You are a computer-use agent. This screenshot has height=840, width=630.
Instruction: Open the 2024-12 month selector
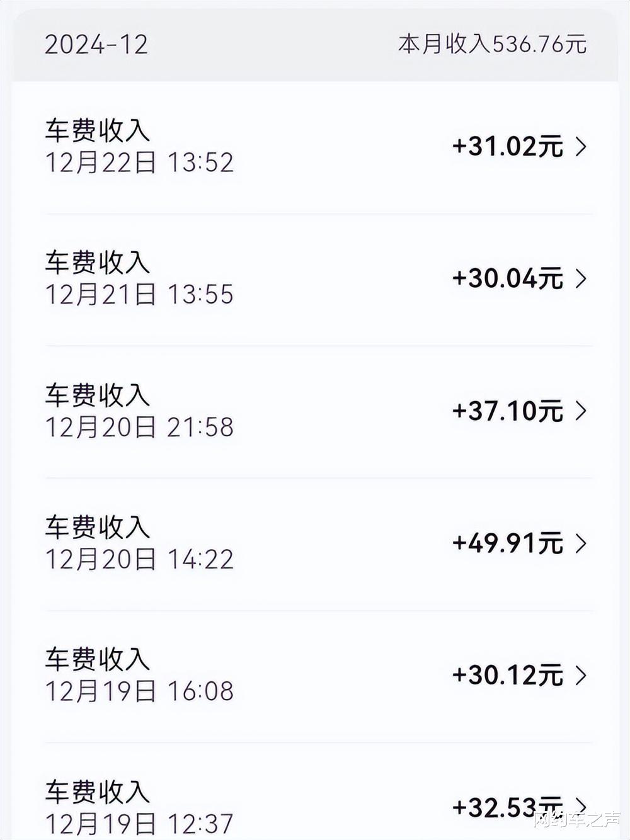tap(96, 45)
